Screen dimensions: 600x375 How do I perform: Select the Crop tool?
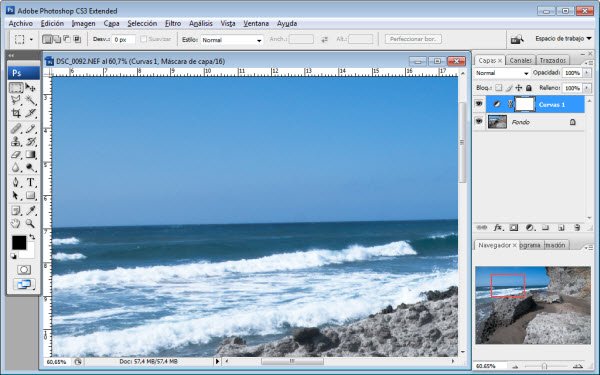(16, 113)
